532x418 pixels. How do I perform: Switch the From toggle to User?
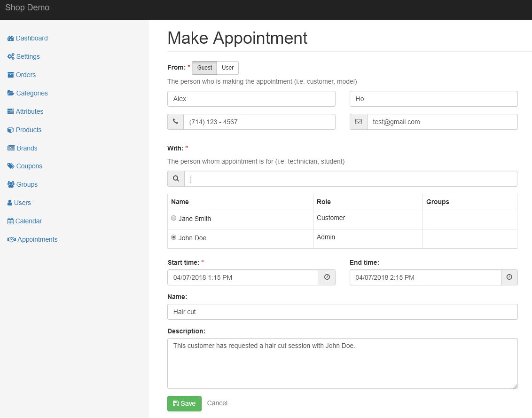coord(227,68)
